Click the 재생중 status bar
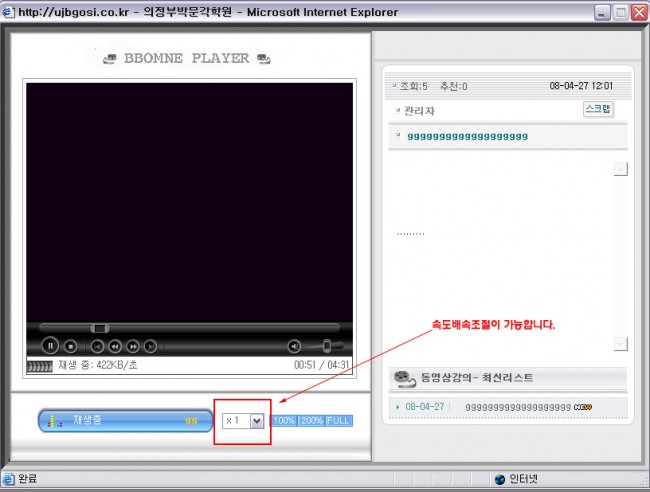This screenshot has width=650, height=492. pos(126,421)
